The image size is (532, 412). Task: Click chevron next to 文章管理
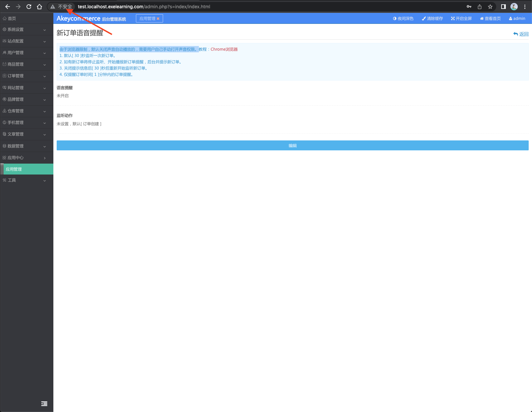(x=45, y=134)
